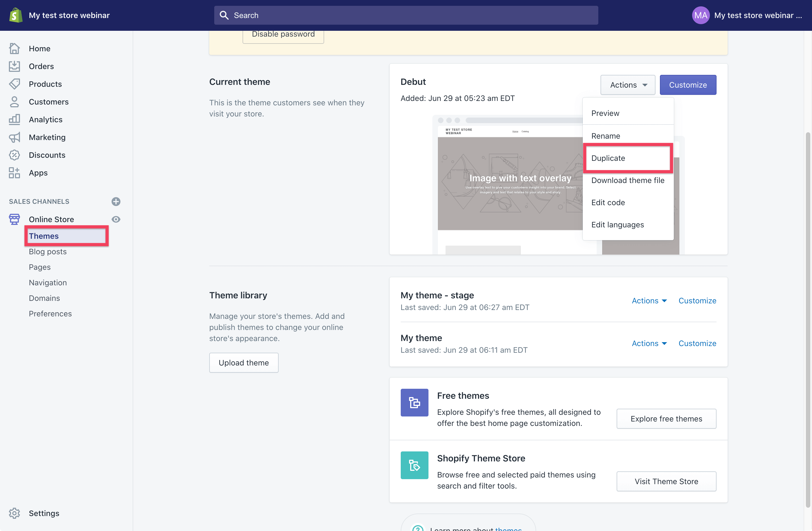This screenshot has width=812, height=531.
Task: Click My test store webinar title
Action: 69,15
